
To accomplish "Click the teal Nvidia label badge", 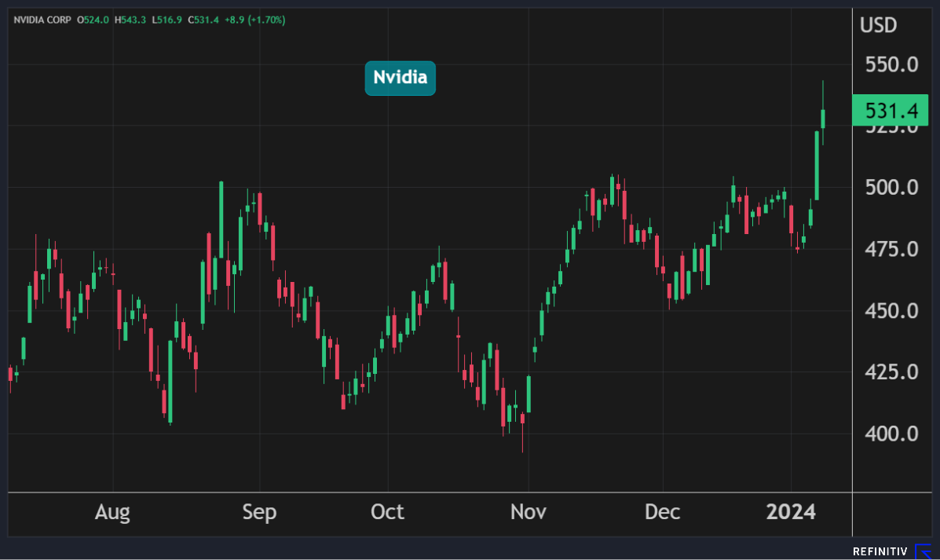I will coord(400,78).
